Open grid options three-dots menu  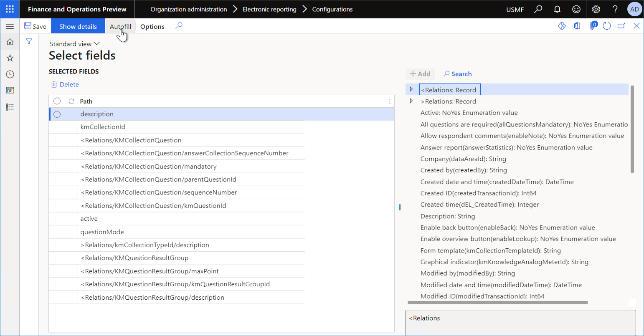(390, 101)
